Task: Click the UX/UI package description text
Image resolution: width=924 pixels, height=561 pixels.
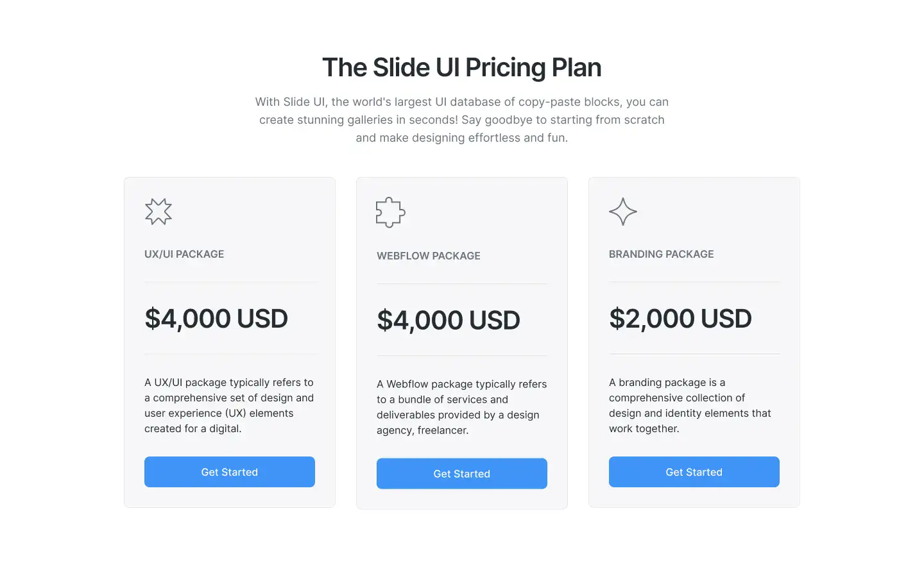Action: coord(230,406)
